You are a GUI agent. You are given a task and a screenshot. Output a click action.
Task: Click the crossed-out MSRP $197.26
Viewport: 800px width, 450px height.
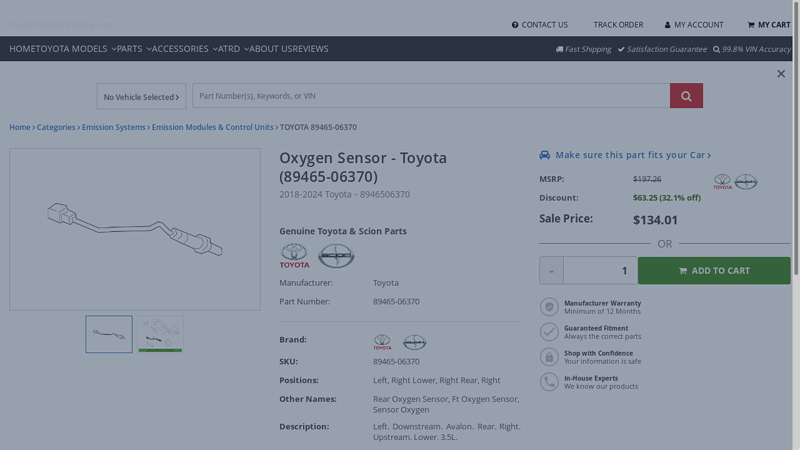(x=647, y=179)
